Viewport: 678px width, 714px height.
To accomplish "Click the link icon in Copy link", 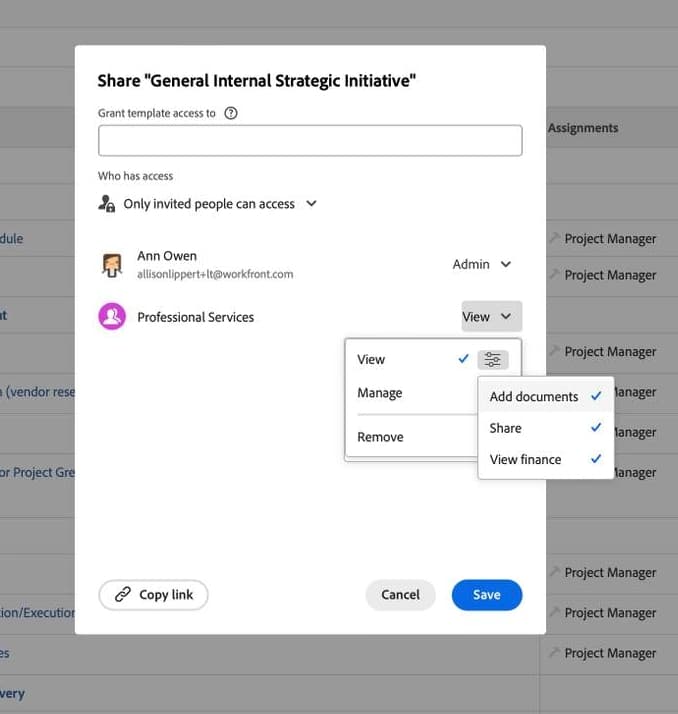I will coord(123,595).
